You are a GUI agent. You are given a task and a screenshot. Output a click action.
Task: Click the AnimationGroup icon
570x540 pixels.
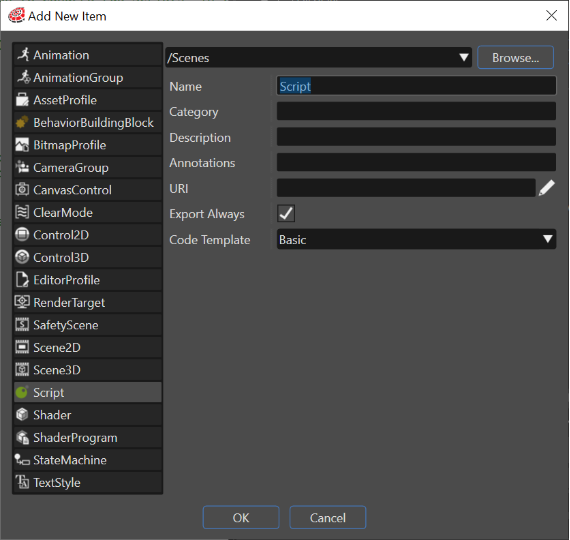click(23, 77)
